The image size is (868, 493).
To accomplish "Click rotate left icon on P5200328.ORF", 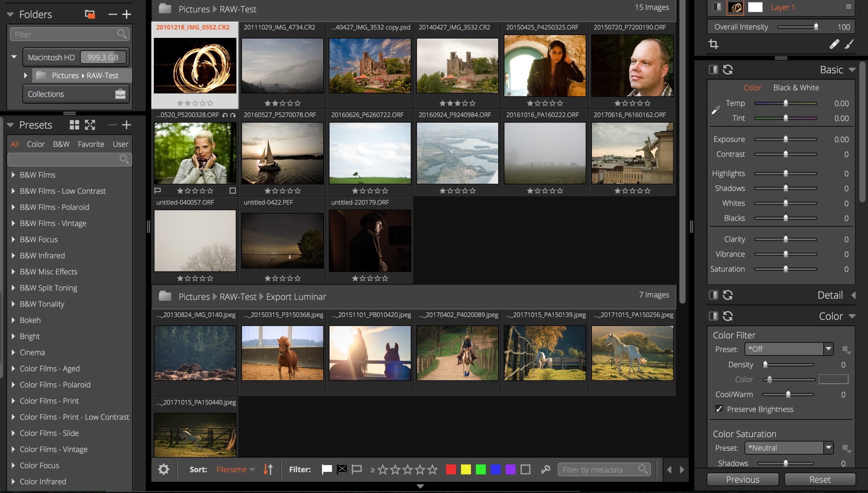I will click(x=225, y=115).
